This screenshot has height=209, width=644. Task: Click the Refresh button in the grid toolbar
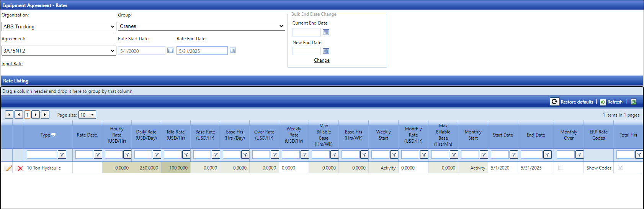(x=611, y=102)
